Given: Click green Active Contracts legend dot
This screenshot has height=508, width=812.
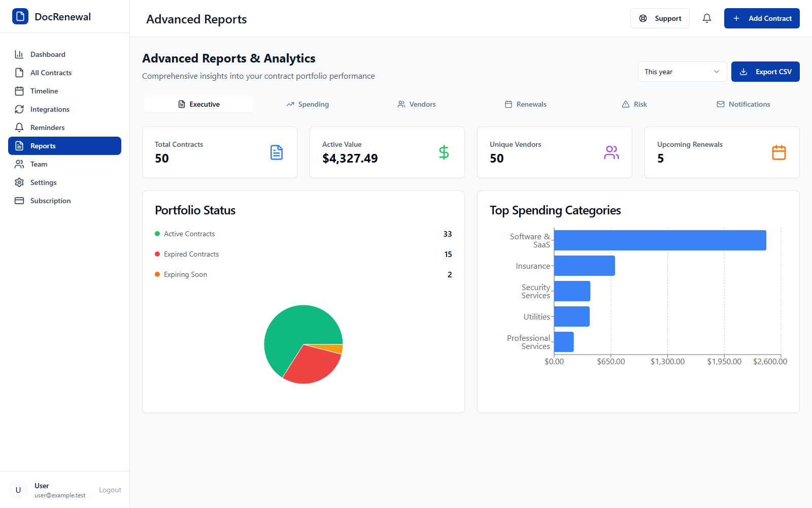Looking at the screenshot, I should (157, 234).
